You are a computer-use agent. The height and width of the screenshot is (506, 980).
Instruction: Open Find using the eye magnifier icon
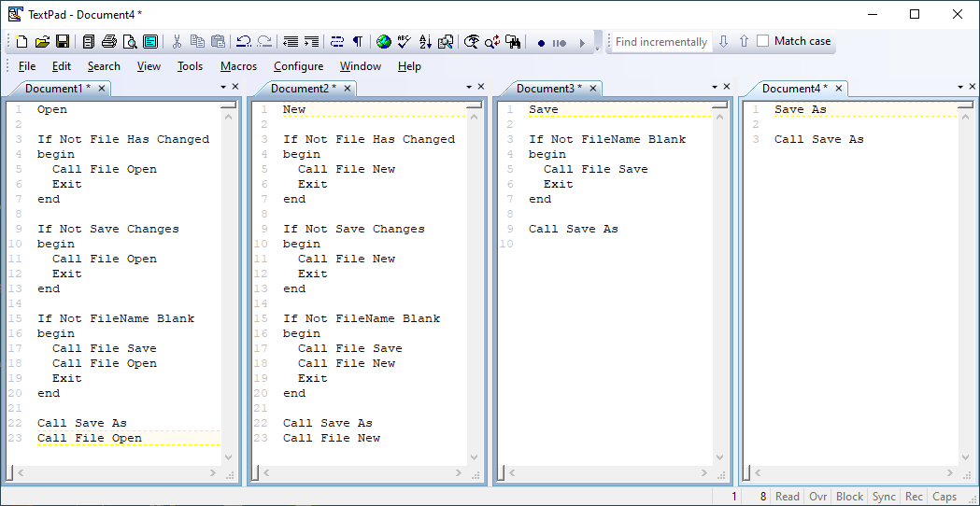(472, 42)
